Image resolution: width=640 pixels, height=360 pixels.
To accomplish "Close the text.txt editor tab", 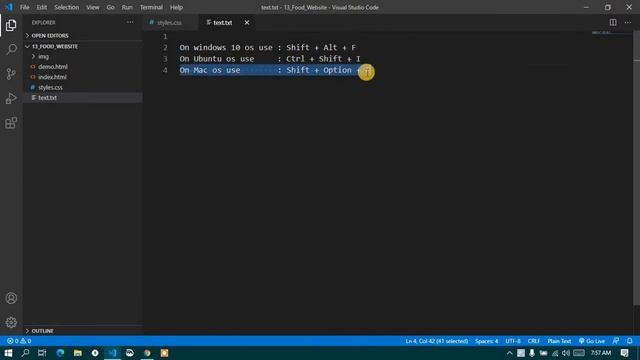I will pos(247,22).
